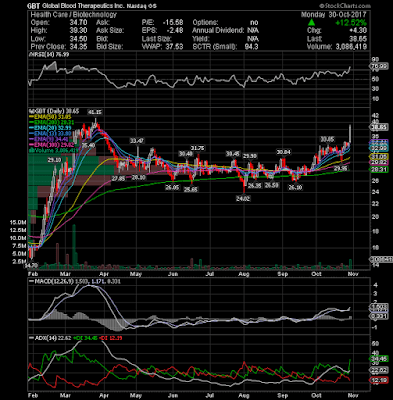Click the purple EMA(9) legend entry
This screenshot has height=400, width=393.
49,139
